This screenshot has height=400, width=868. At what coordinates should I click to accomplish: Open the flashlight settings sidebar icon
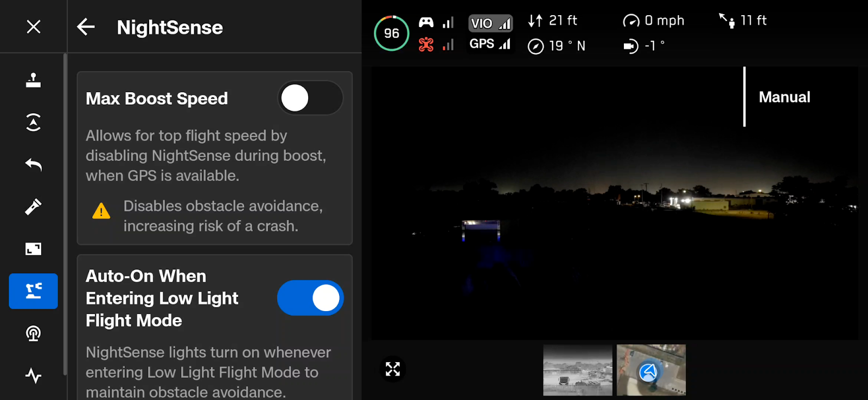click(33, 207)
